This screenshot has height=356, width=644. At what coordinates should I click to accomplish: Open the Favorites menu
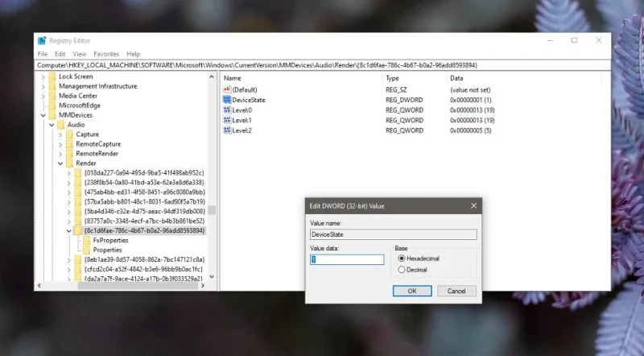[x=106, y=54]
